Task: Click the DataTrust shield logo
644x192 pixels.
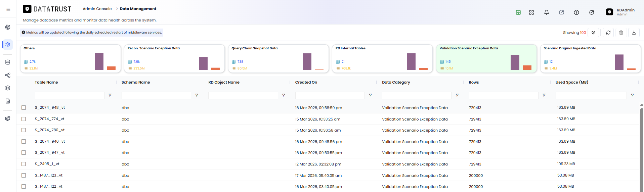Action: tap(27, 9)
